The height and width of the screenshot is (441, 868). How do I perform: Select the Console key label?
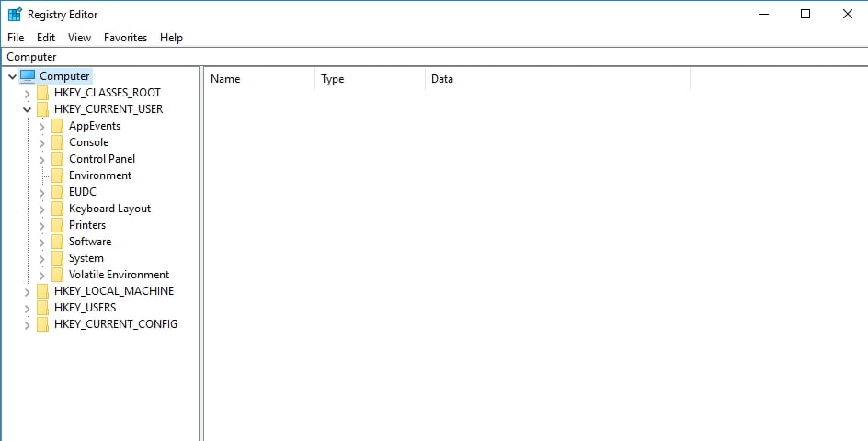[x=88, y=142]
